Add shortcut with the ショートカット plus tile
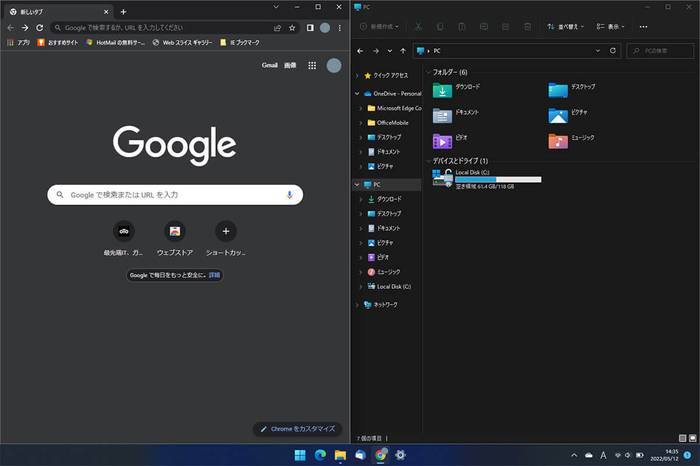 (226, 240)
